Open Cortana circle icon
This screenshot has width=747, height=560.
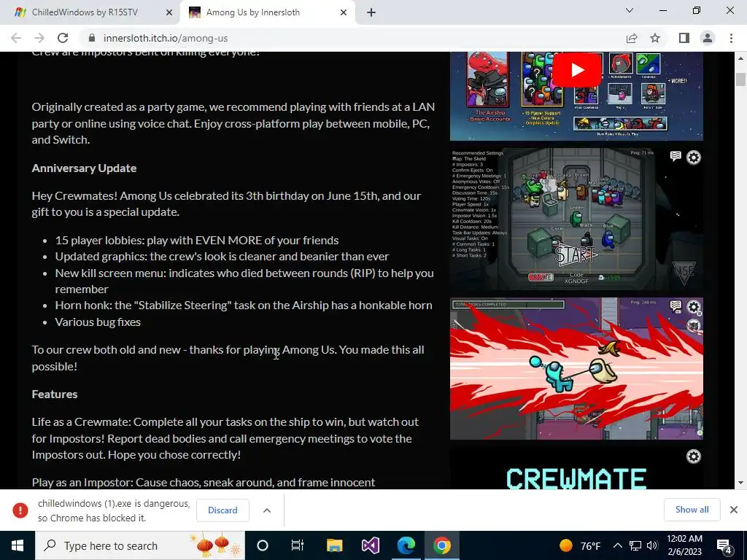(x=263, y=545)
